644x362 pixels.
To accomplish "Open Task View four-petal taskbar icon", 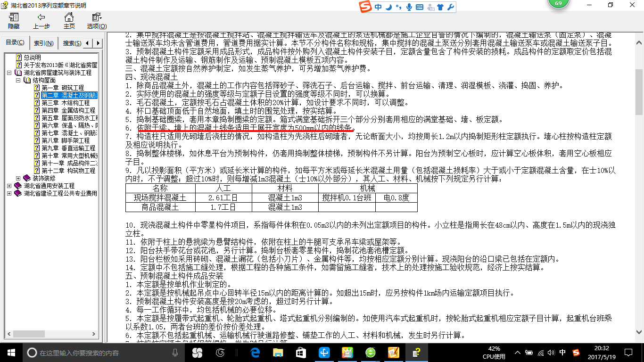I will pos(197,352).
